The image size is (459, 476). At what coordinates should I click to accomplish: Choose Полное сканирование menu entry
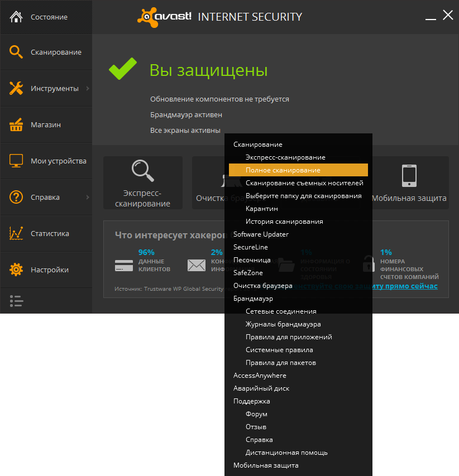(298, 170)
